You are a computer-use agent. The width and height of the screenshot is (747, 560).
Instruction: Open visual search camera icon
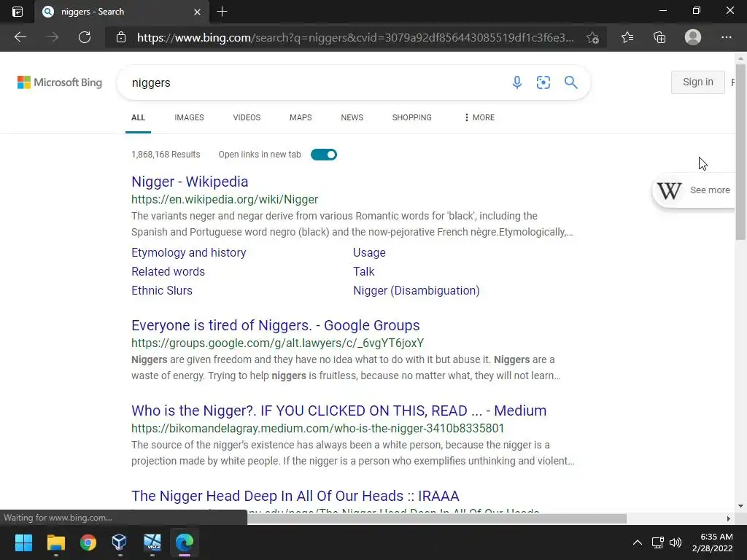(543, 82)
